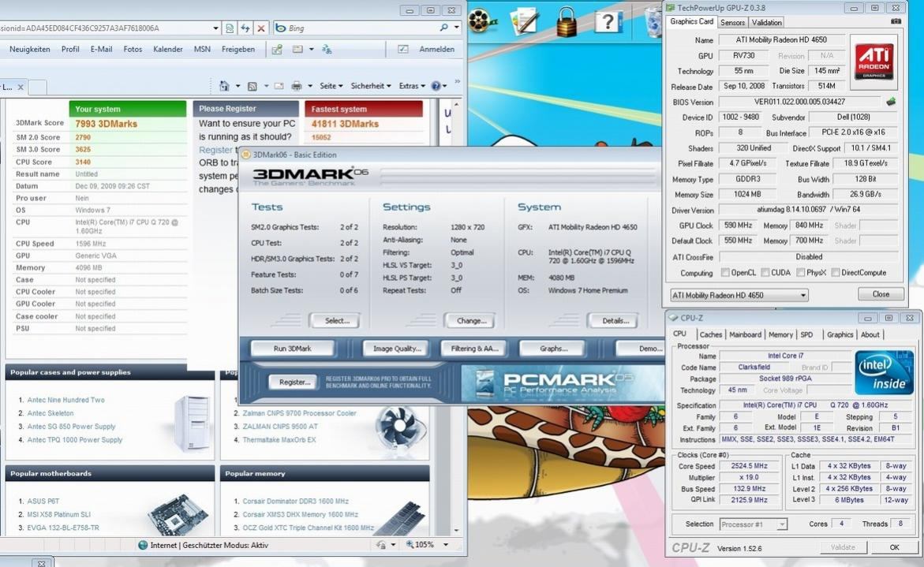This screenshot has width=924, height=567.
Task: Open the address bar history dropdown arrow
Action: click(215, 28)
